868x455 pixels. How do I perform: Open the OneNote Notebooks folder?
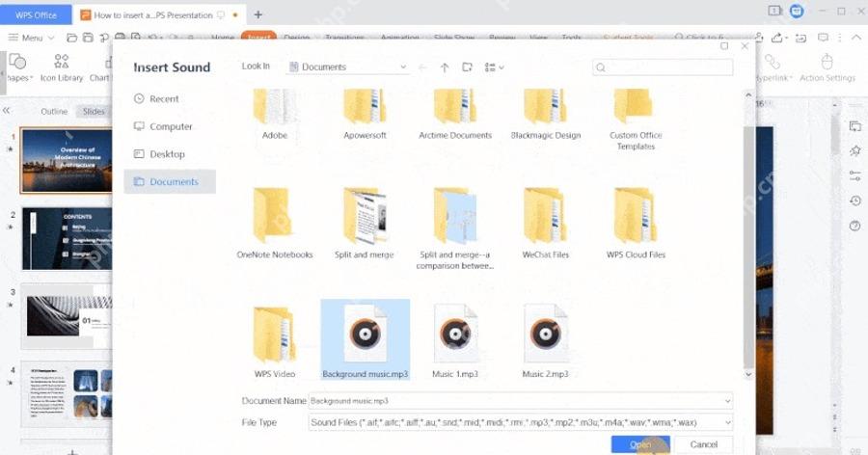click(275, 223)
